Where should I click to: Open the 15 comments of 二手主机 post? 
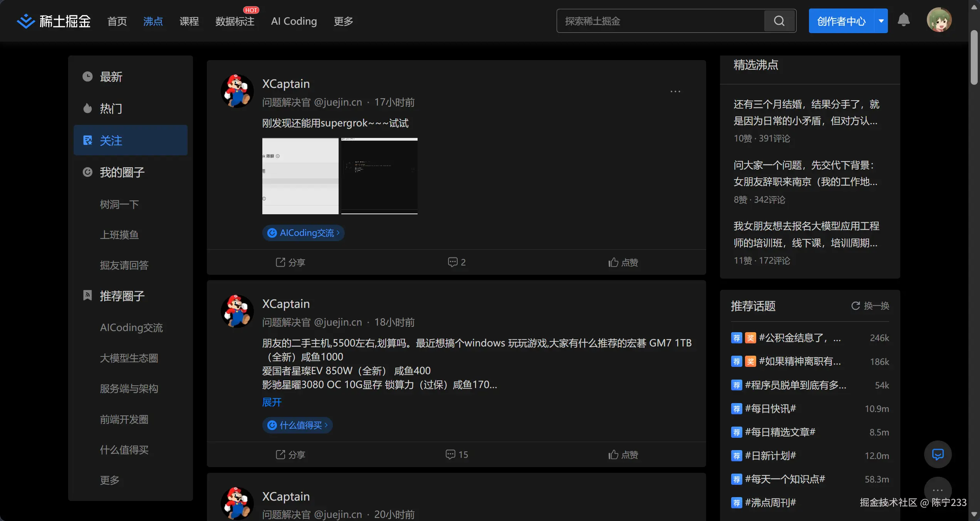pos(456,455)
